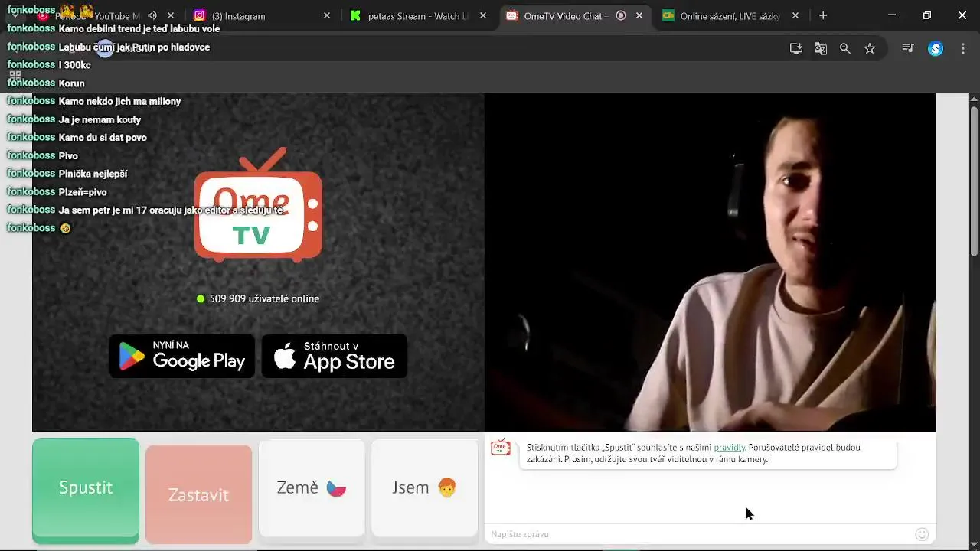Click the recording indicator on OmeTV tab
This screenshot has height=551, width=980.
[621, 15]
